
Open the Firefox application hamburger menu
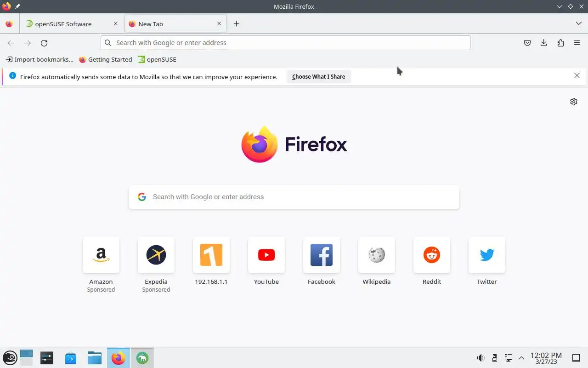(577, 43)
